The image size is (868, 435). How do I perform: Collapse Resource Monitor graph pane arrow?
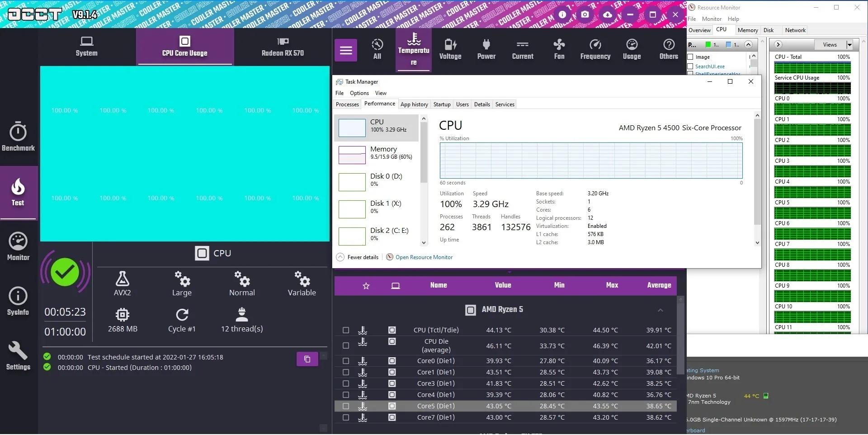tap(778, 45)
